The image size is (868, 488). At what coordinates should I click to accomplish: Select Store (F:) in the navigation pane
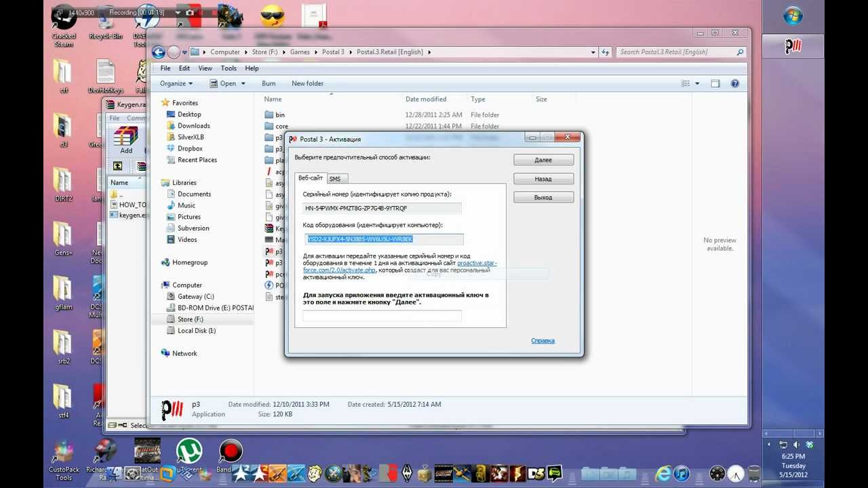tap(190, 319)
